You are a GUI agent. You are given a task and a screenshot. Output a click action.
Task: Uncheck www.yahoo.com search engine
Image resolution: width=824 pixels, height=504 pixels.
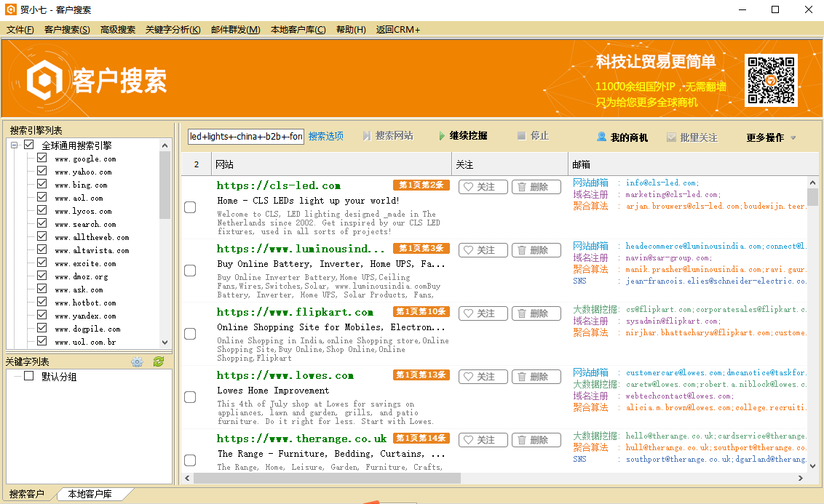[x=42, y=171]
